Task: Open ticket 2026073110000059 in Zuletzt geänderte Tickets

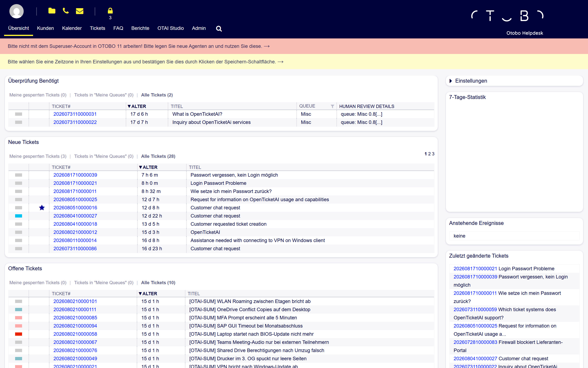Action: 475,310
